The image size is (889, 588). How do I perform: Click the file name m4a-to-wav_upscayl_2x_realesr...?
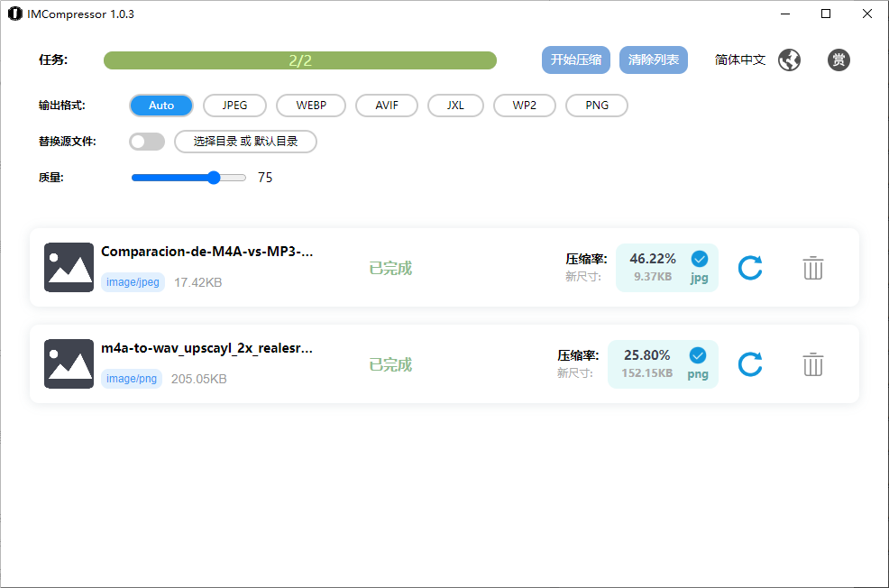(x=207, y=348)
